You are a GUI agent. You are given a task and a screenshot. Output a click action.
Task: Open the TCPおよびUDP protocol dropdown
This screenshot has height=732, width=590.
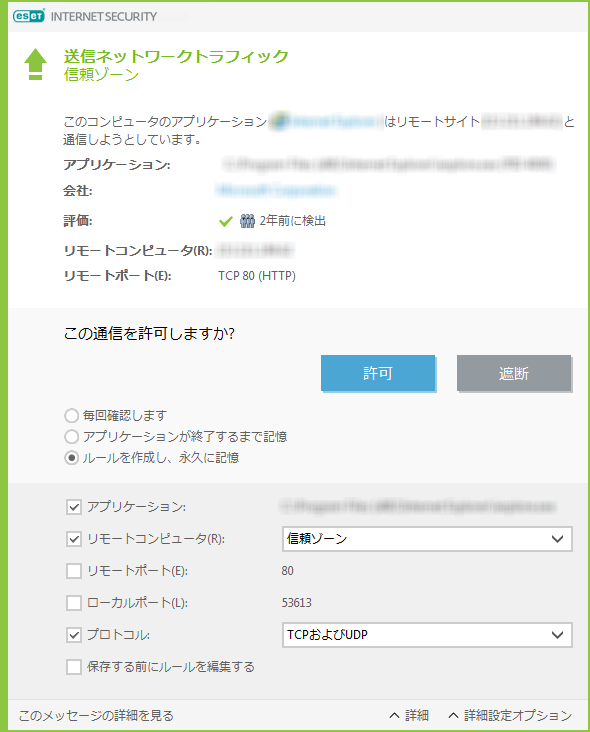click(x=427, y=635)
